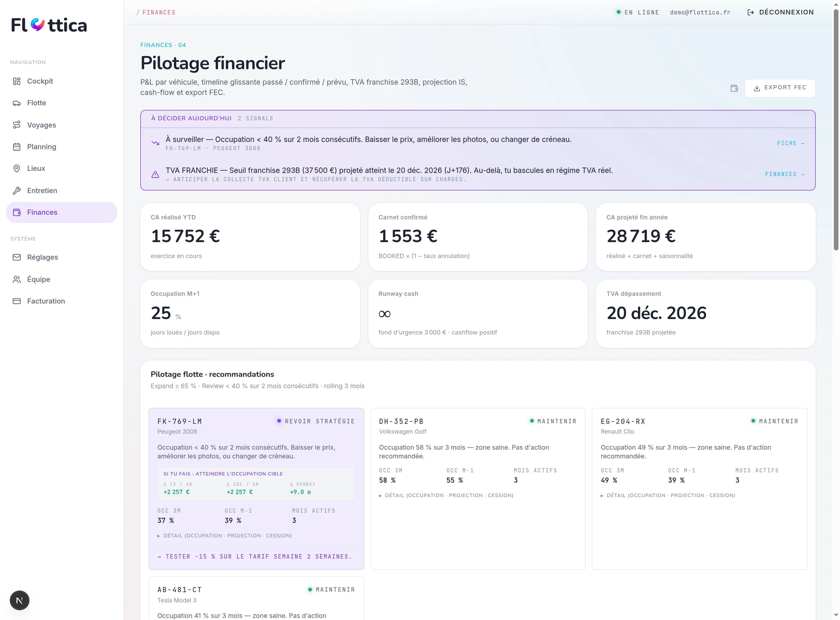Click the TVA dépassement date 20 déc. 2026

[656, 313]
